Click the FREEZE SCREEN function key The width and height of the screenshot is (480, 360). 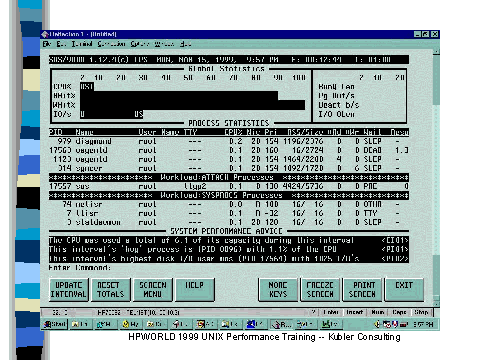320,290
